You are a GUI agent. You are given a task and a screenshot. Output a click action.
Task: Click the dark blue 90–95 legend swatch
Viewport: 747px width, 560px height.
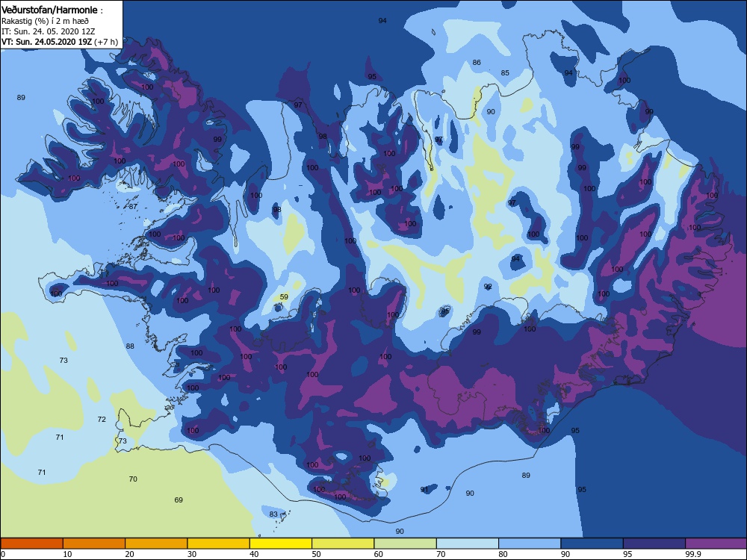592,544
